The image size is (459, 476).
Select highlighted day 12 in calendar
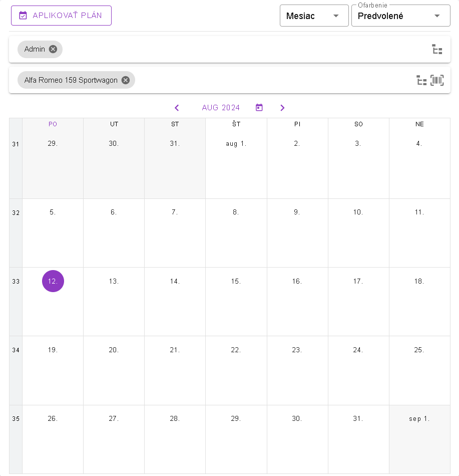[53, 281]
